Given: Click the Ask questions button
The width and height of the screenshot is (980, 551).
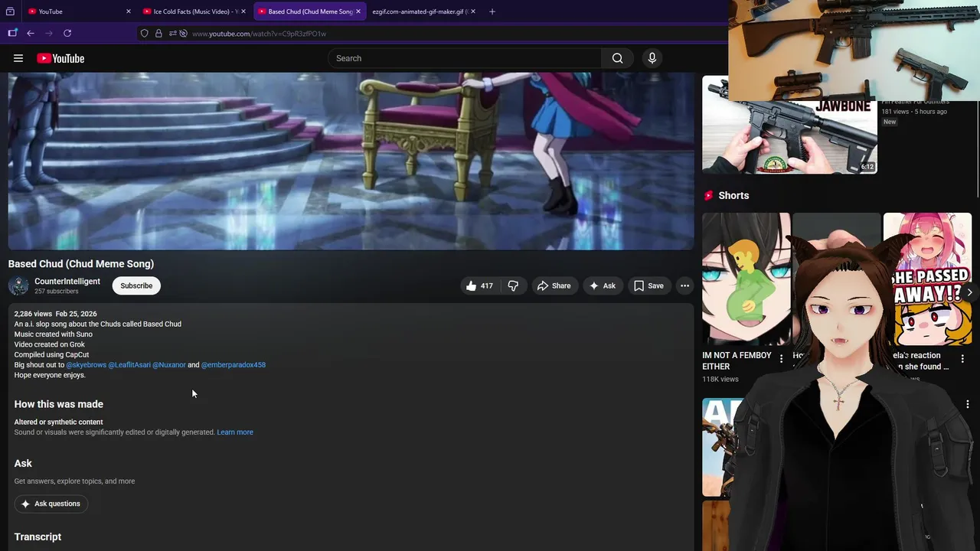Looking at the screenshot, I should tap(51, 504).
